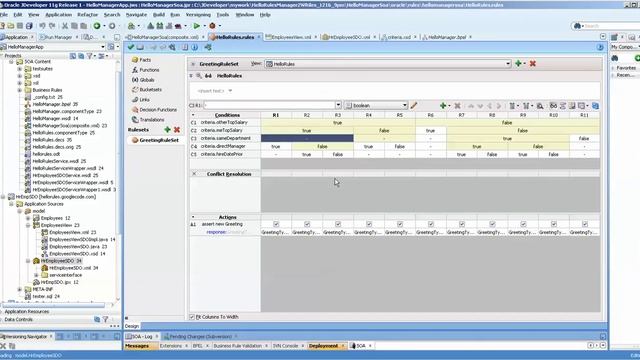Image resolution: width=640 pixels, height=360 pixels.
Task: Click the green Run arrow icon
Action: tap(197, 26)
